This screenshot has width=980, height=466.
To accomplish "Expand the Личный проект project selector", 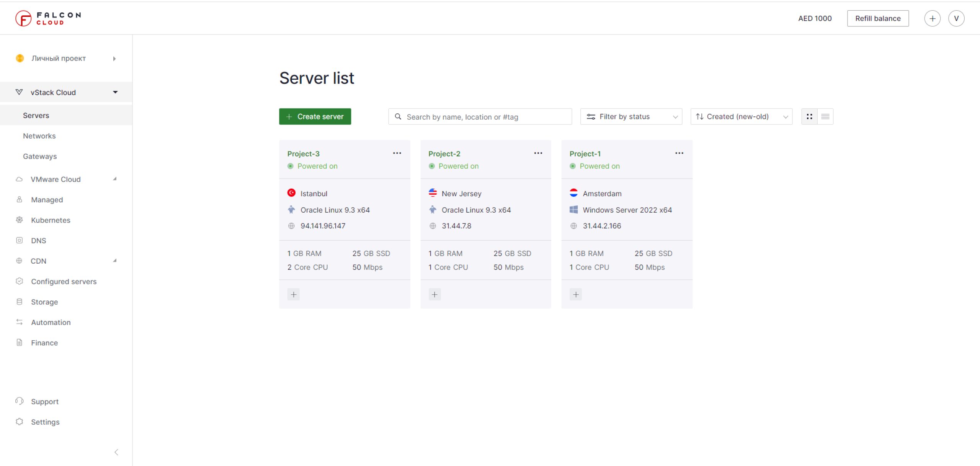I will pyautogui.click(x=66, y=58).
